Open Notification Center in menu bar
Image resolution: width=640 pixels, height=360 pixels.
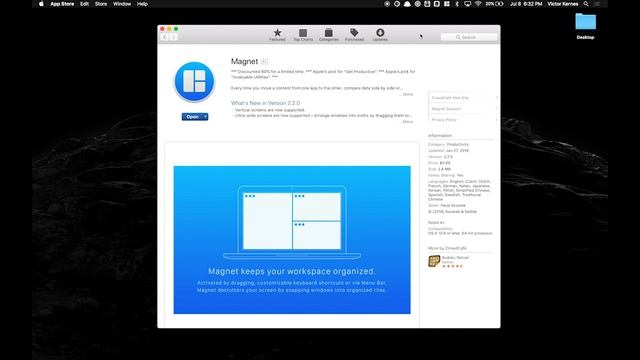pos(597,4)
